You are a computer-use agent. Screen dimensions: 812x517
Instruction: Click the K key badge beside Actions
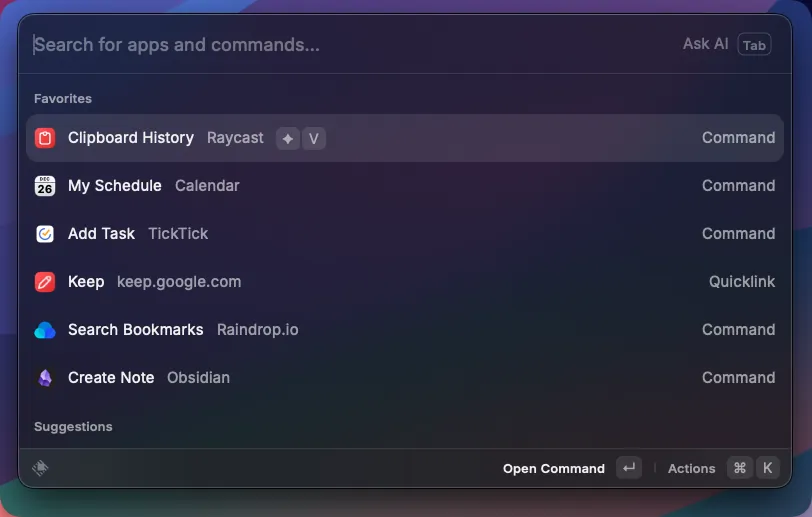(x=767, y=468)
